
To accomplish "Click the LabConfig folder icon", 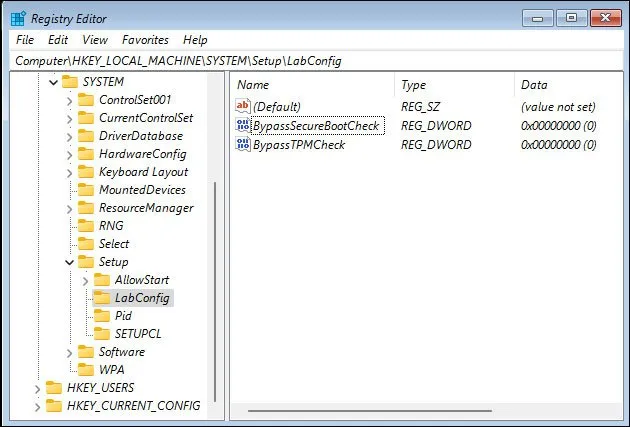I will [x=101, y=298].
